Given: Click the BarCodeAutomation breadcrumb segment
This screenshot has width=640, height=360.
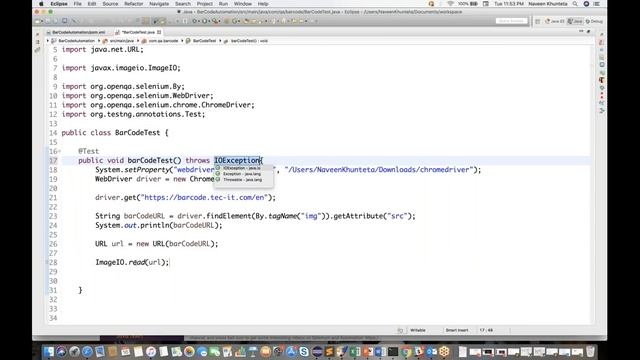Looking at the screenshot, I should (73, 41).
